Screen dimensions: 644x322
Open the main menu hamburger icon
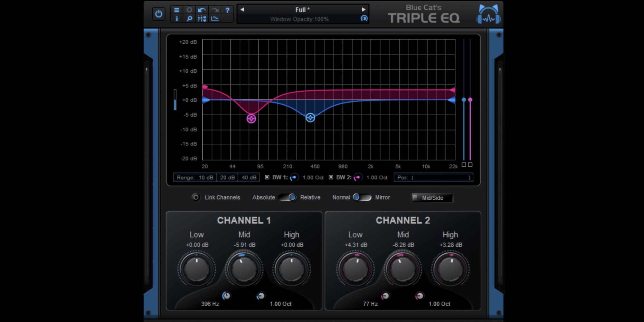click(176, 10)
